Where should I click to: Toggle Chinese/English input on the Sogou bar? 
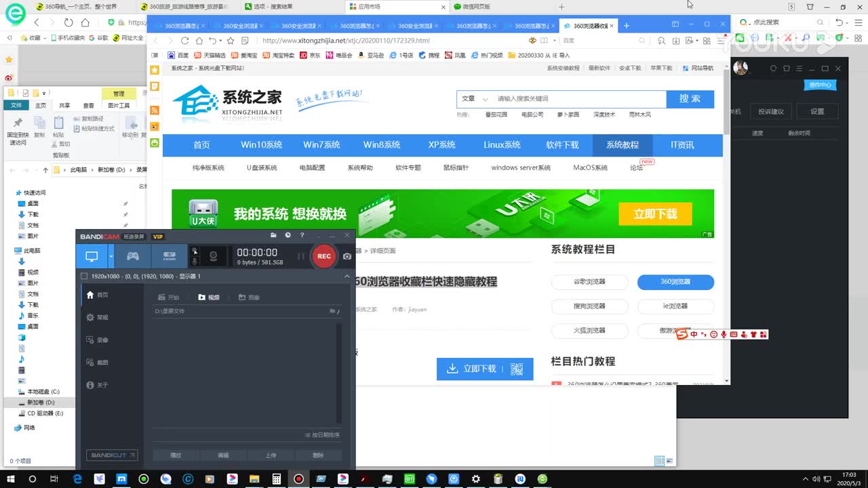point(693,333)
